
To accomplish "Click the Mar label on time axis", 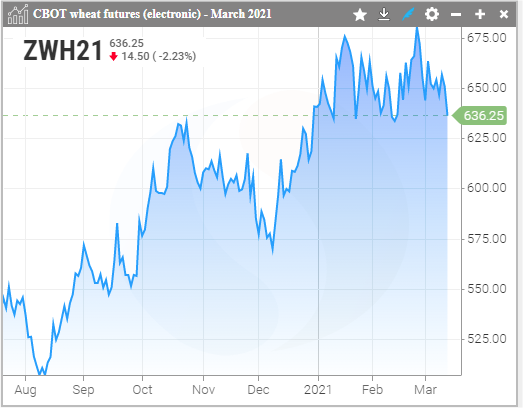I will pyautogui.click(x=425, y=390).
